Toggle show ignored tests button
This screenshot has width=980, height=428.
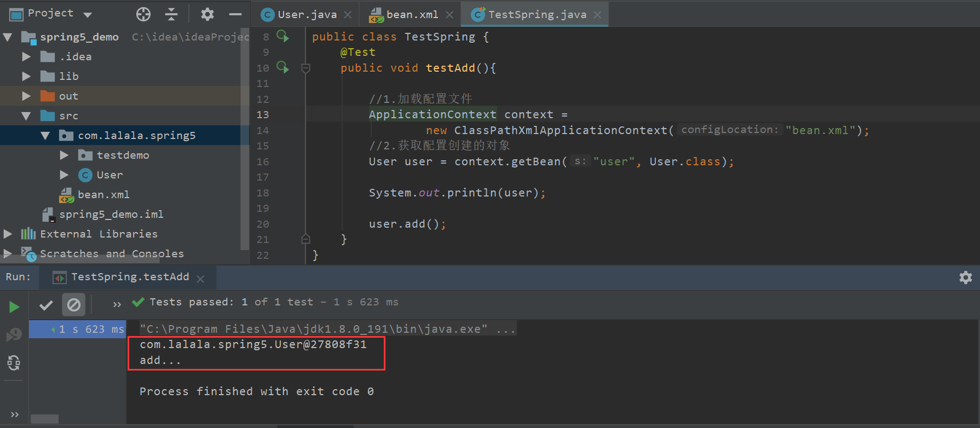click(73, 305)
